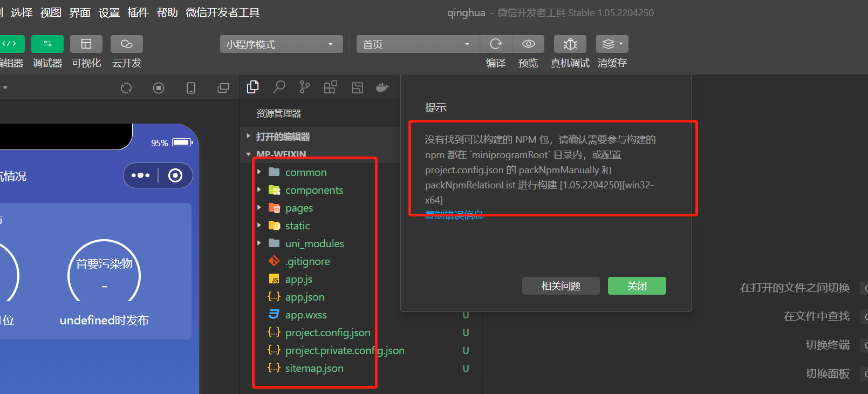Screen dimensions: 868x394
Task: Expand the pages folder
Action: click(259, 208)
